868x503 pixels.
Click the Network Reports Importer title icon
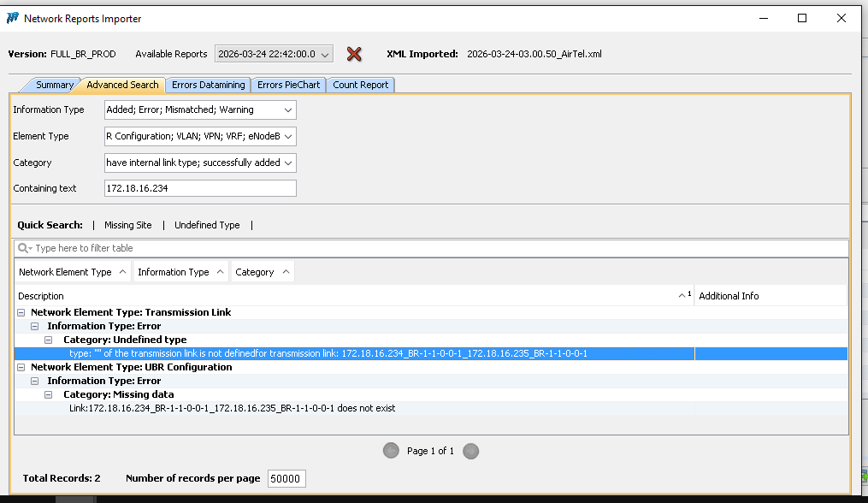point(13,18)
